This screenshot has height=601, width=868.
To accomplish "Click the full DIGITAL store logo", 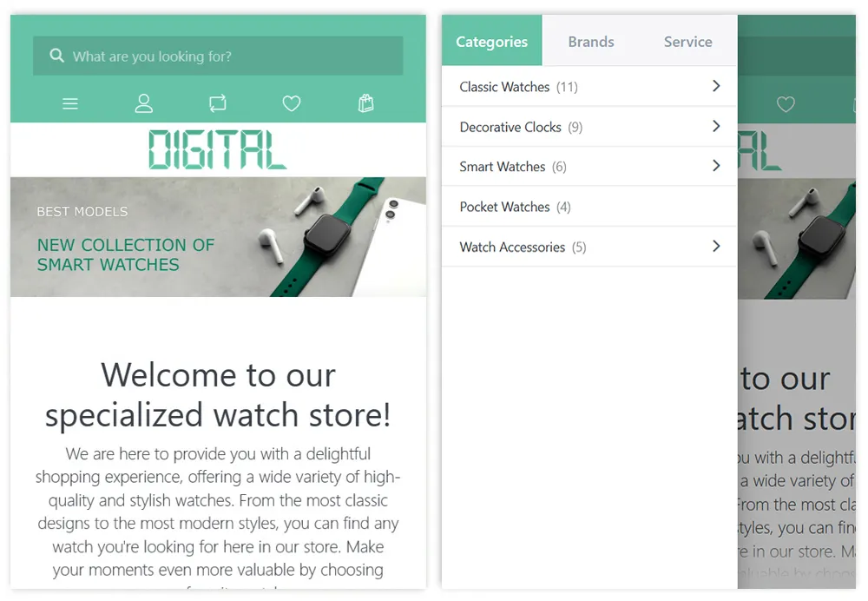I will click(217, 149).
